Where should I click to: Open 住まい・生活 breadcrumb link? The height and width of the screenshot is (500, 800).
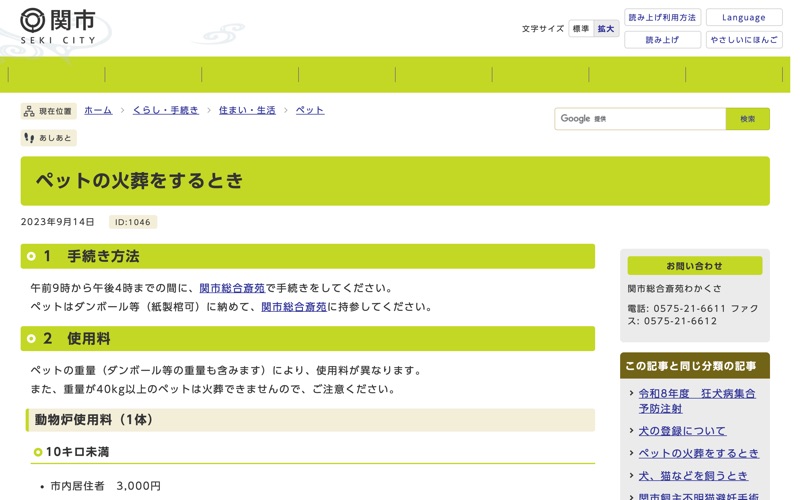click(247, 110)
